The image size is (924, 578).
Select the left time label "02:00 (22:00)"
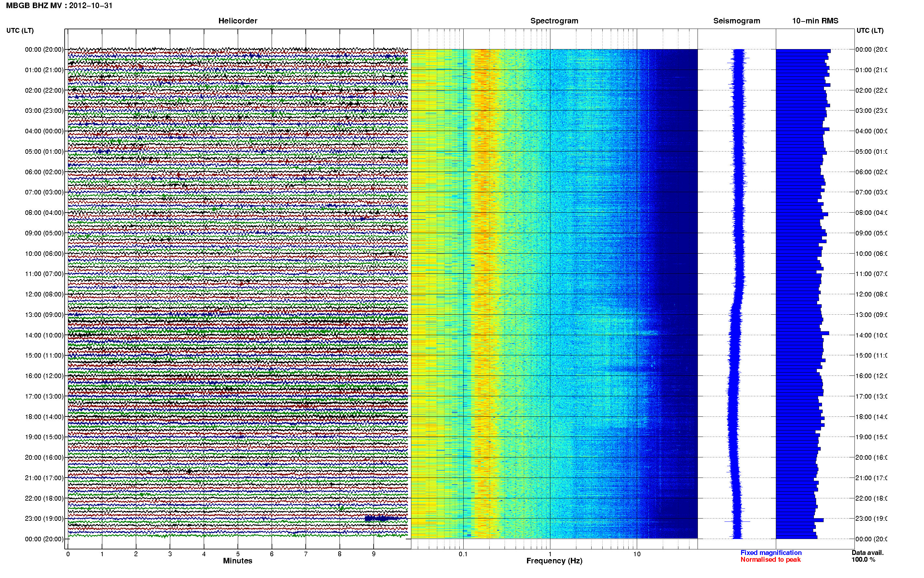coord(44,90)
